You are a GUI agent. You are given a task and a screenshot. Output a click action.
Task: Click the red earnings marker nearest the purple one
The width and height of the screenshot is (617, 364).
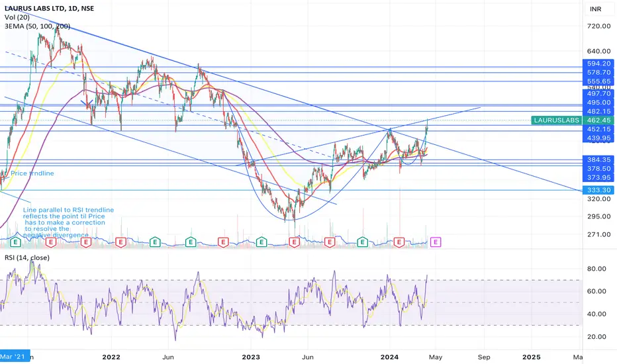(399, 242)
